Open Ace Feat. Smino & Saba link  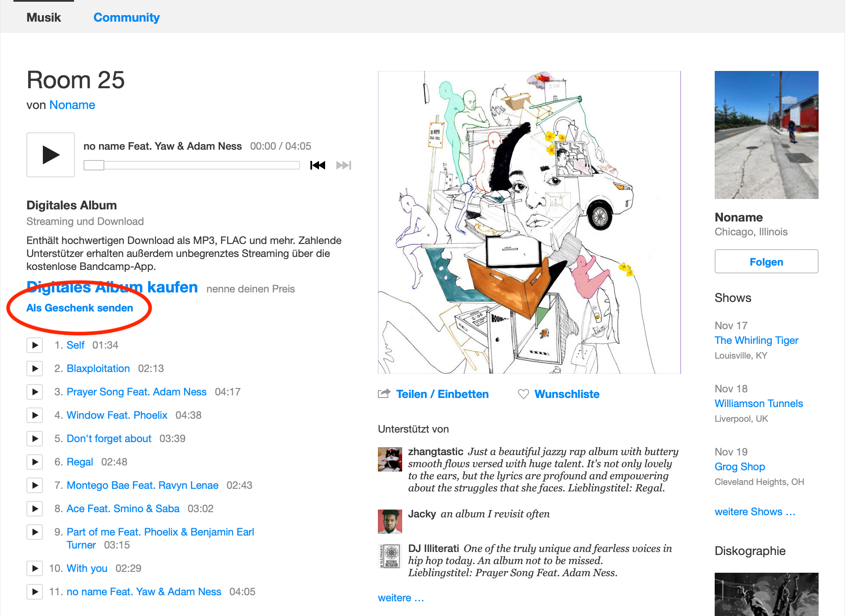123,509
